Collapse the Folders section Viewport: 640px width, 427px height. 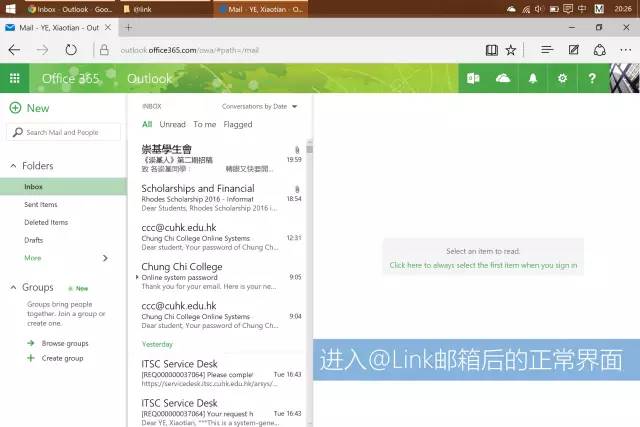tap(13, 166)
